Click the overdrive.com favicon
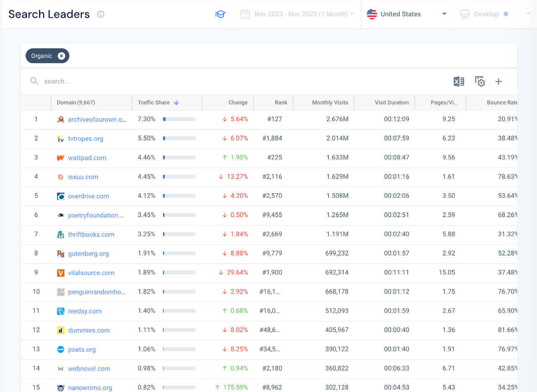537x392 pixels. tap(61, 196)
